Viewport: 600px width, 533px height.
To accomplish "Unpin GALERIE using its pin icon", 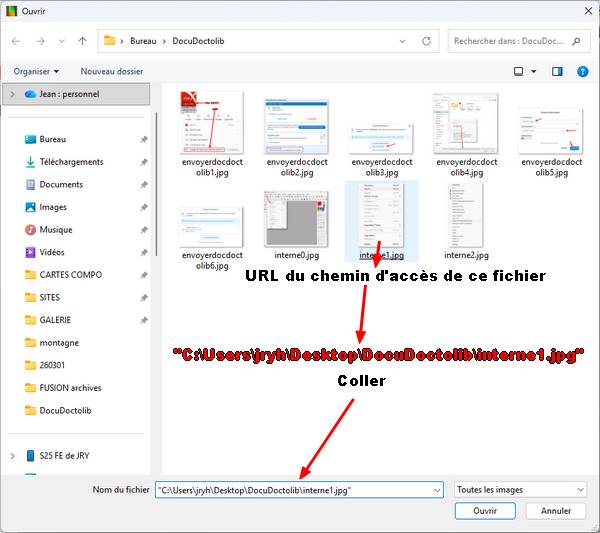I will pyautogui.click(x=144, y=320).
